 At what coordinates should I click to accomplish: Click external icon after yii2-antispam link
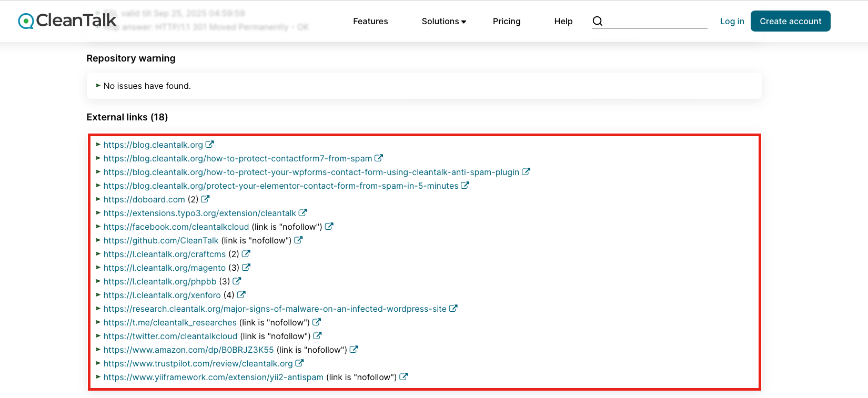403,377
